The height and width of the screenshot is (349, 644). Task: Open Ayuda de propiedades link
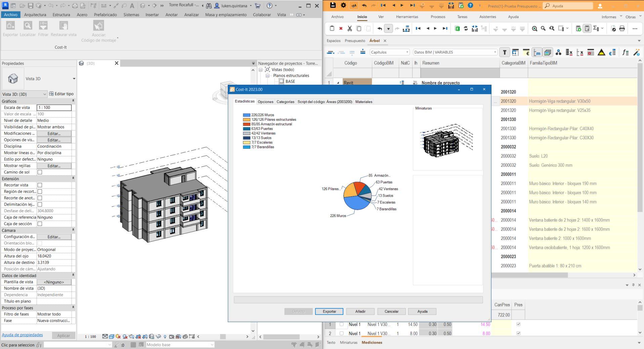[22, 335]
